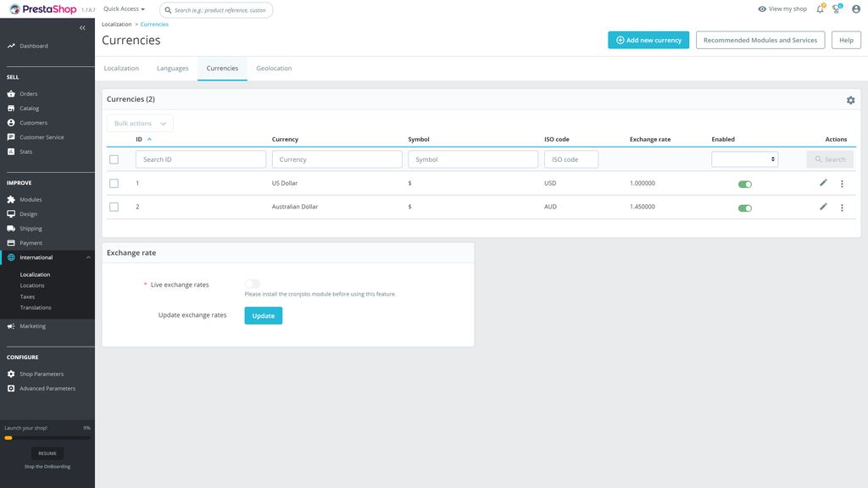This screenshot has width=868, height=488.
Task: Disable the US Dollar currency toggle
Action: [744, 182]
